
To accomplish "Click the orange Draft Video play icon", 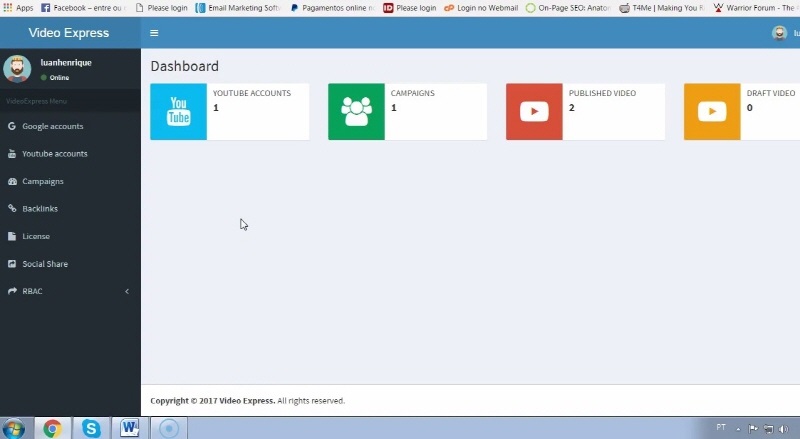I will (x=712, y=111).
